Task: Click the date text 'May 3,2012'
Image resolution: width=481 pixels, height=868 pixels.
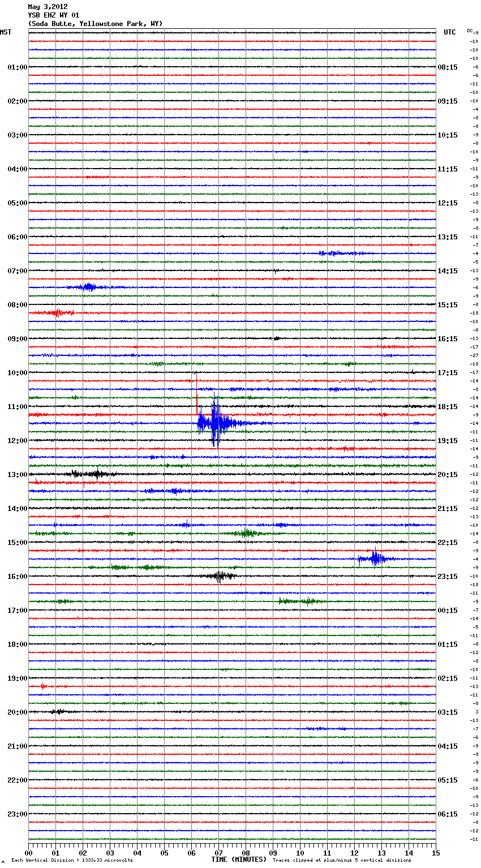Action: (48, 7)
